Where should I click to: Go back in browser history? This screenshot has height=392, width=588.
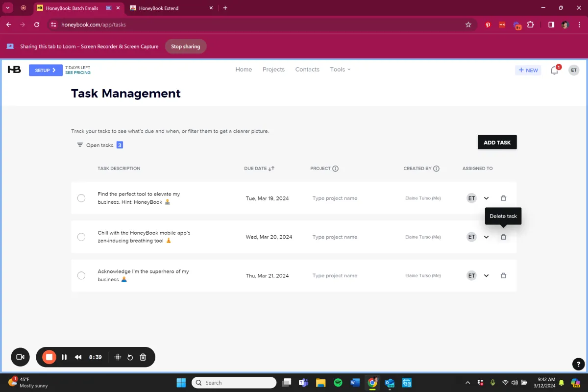pos(9,24)
